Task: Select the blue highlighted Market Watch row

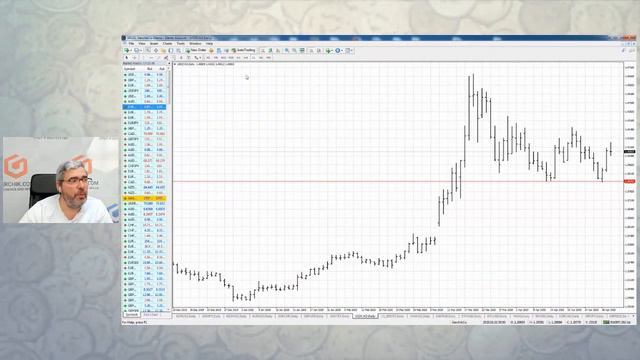Action: [x=144, y=107]
